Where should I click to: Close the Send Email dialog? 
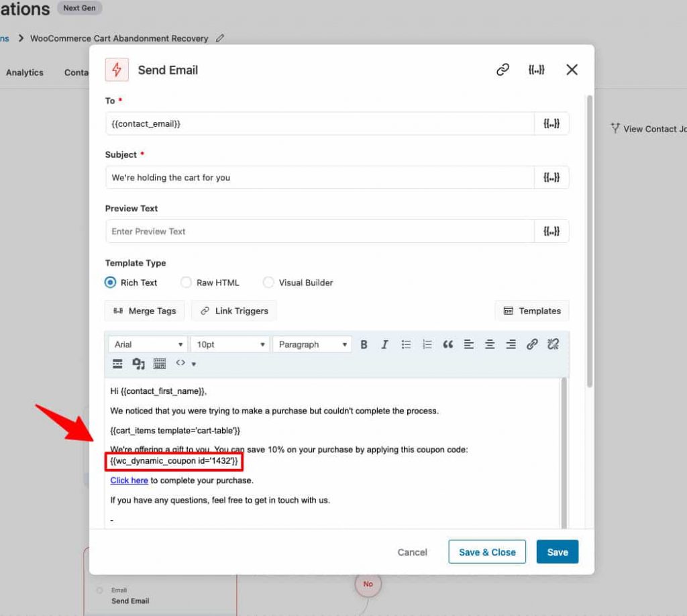coord(572,70)
